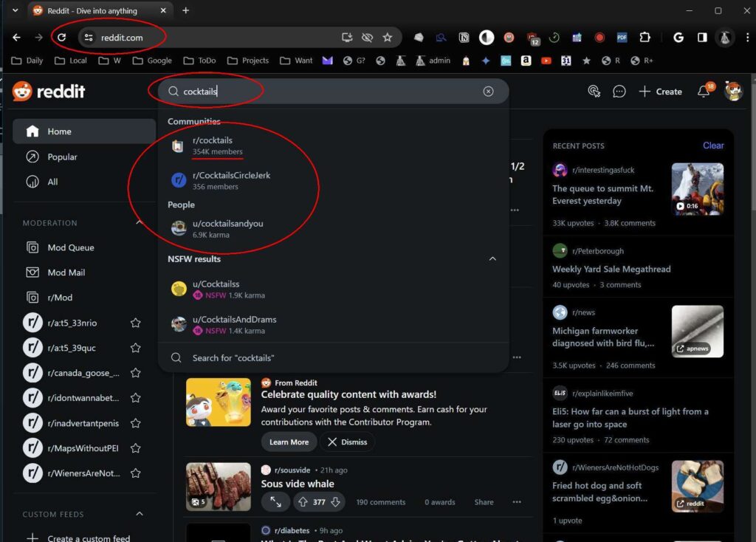Open the Mt. Everest post thumbnail
The width and height of the screenshot is (756, 542).
tap(697, 189)
